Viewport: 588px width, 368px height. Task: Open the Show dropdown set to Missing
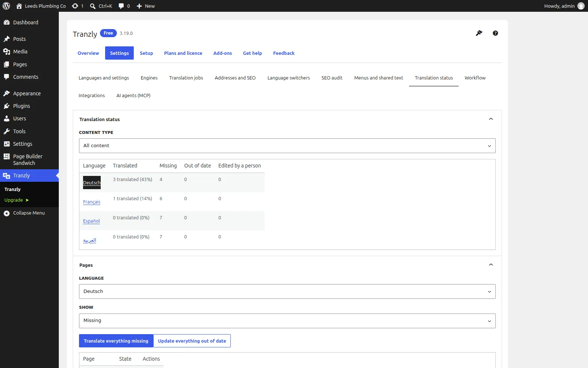287,321
